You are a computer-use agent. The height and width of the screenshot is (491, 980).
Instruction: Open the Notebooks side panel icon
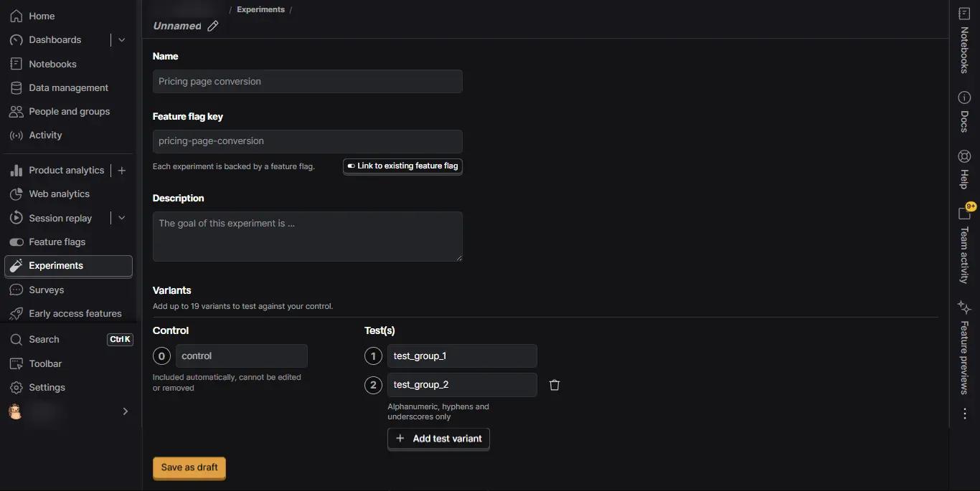[964, 14]
